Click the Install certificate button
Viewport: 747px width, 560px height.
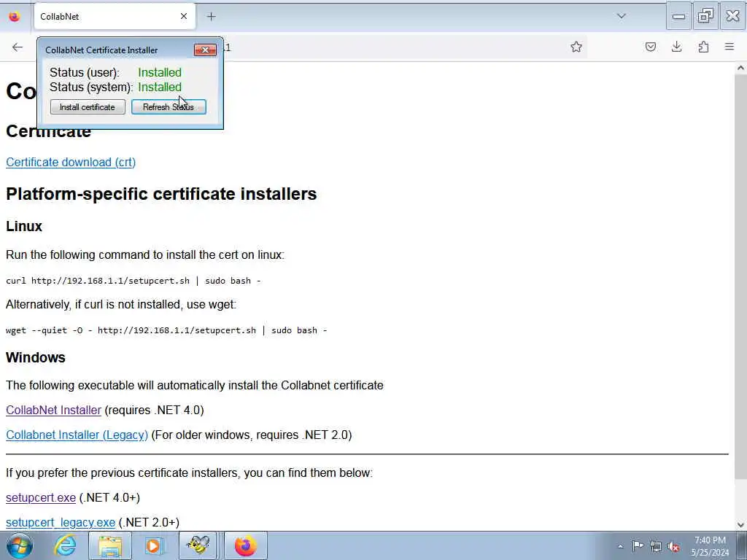pyautogui.click(x=88, y=107)
